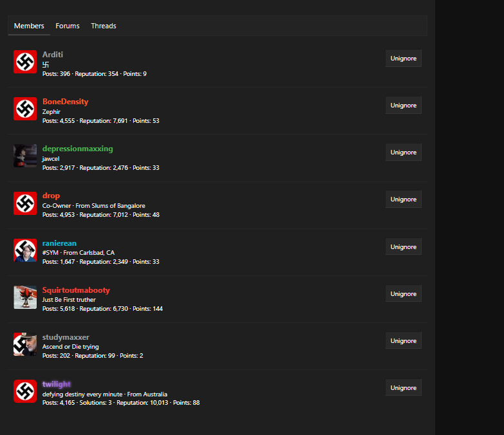Open studymaxxer's profile via username
This screenshot has height=435, width=504.
66,337
